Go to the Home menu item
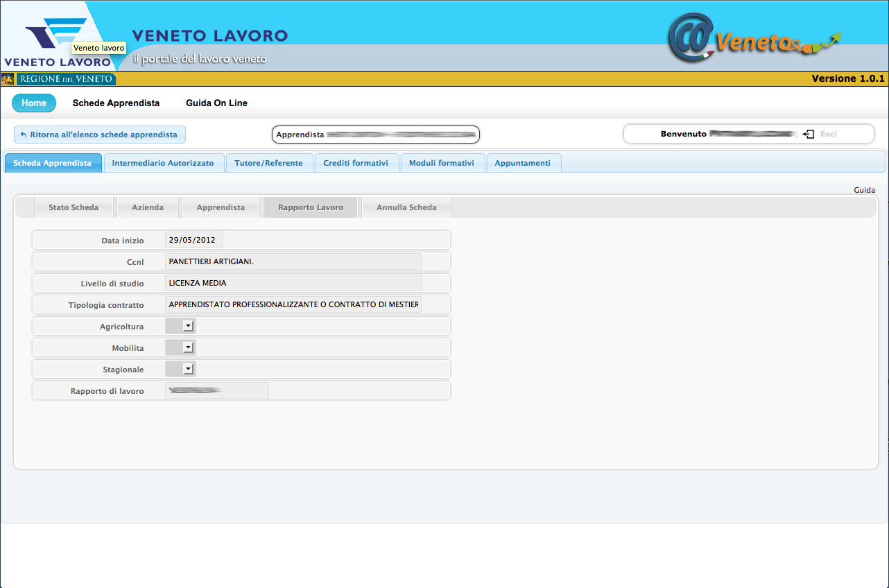The width and height of the screenshot is (889, 588). click(x=34, y=103)
